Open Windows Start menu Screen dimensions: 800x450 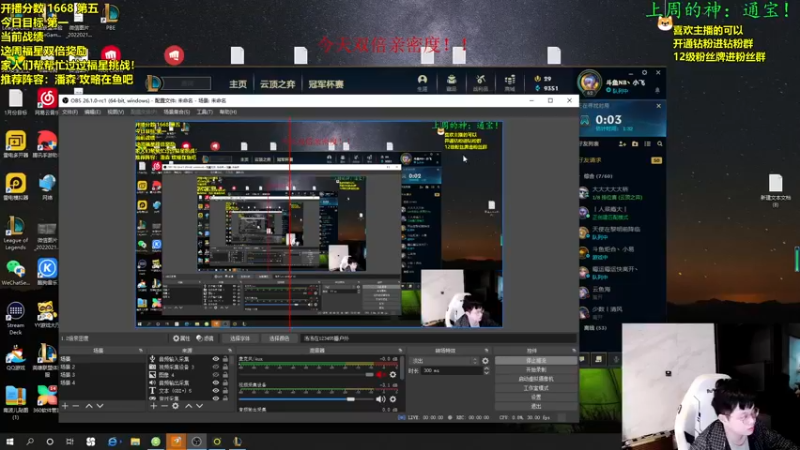tap(10, 441)
